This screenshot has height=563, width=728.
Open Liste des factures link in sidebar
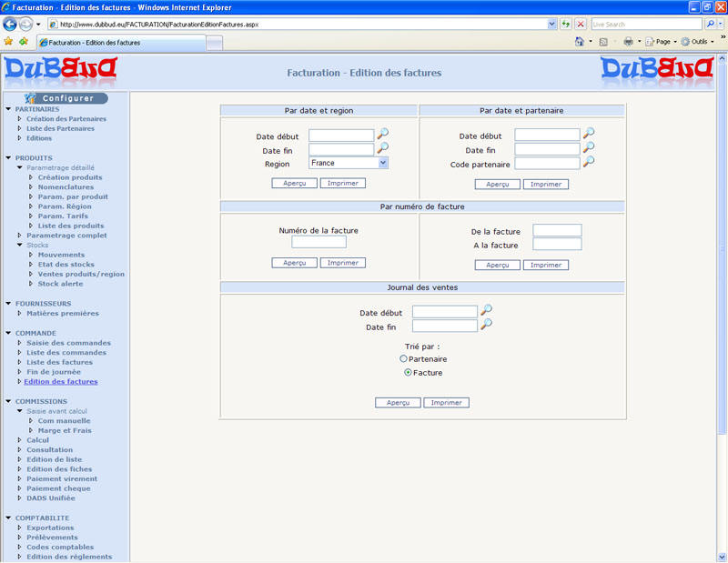(x=59, y=362)
